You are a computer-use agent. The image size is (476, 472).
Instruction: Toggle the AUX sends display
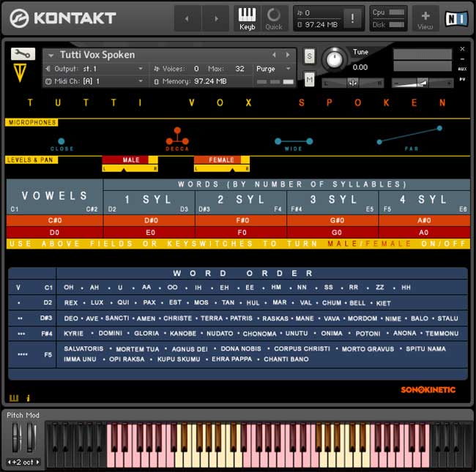462,69
